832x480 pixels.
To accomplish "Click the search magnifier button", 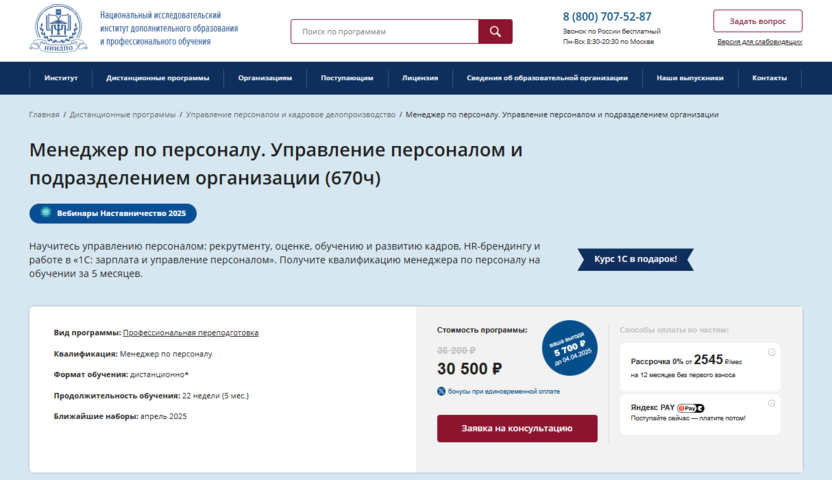I will 495,32.
